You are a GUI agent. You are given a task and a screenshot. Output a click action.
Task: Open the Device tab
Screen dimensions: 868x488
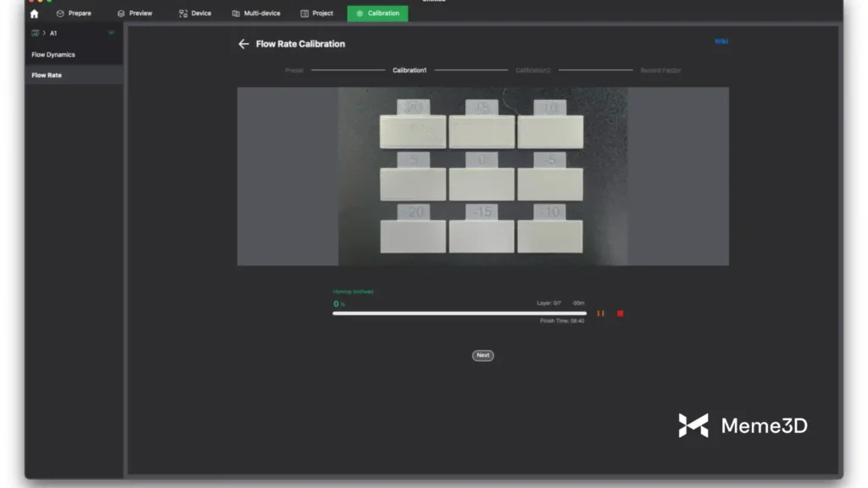195,14
